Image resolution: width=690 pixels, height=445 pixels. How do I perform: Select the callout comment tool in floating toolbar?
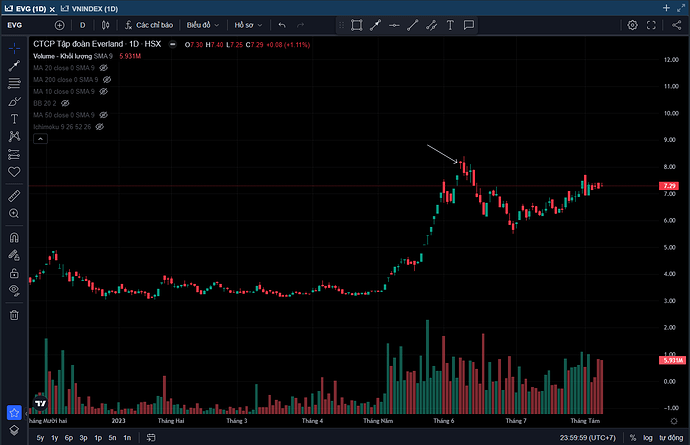469,25
